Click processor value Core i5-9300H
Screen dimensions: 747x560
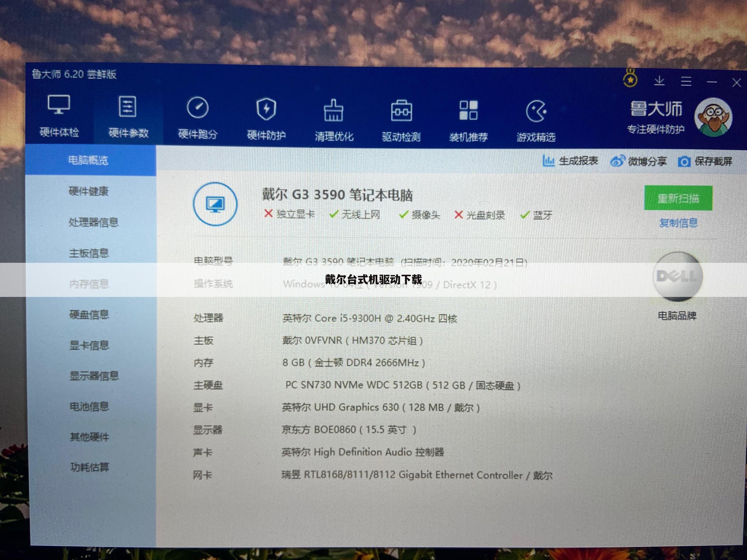(369, 318)
